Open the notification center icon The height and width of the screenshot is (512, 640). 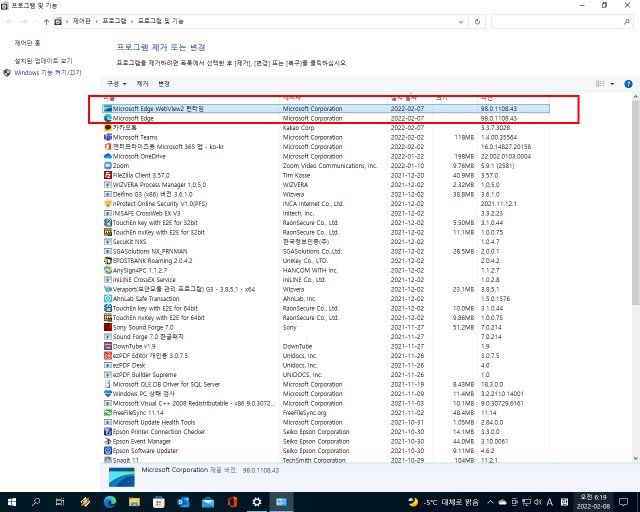coord(623,502)
